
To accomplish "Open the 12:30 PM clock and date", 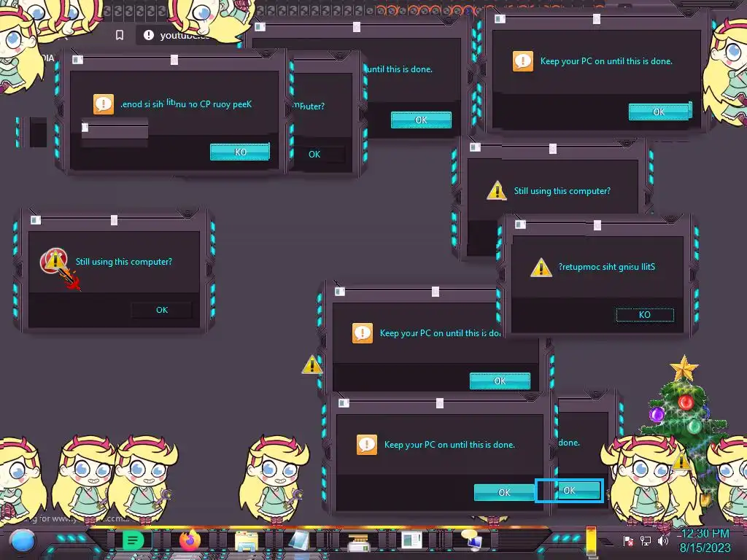I will click(x=705, y=540).
